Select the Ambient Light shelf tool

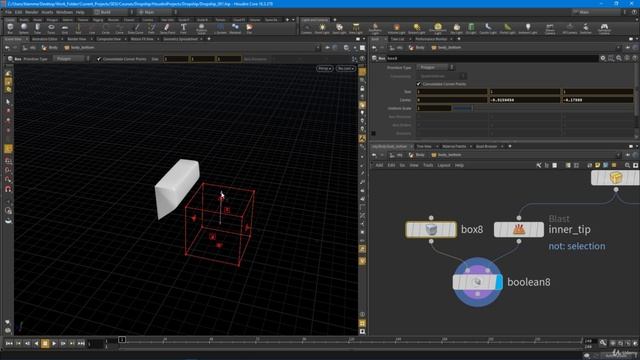(528, 28)
